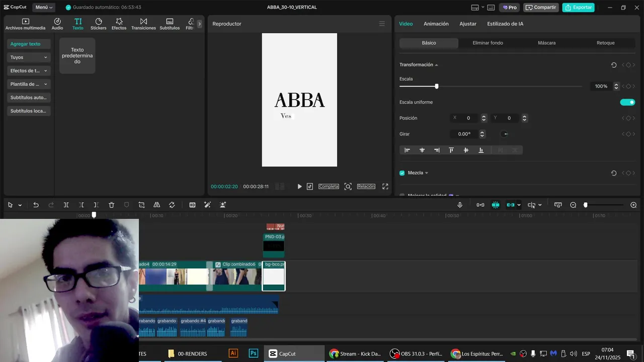The image size is (644, 362).
Task: Reset the Mezcla settings
Action: click(x=614, y=173)
